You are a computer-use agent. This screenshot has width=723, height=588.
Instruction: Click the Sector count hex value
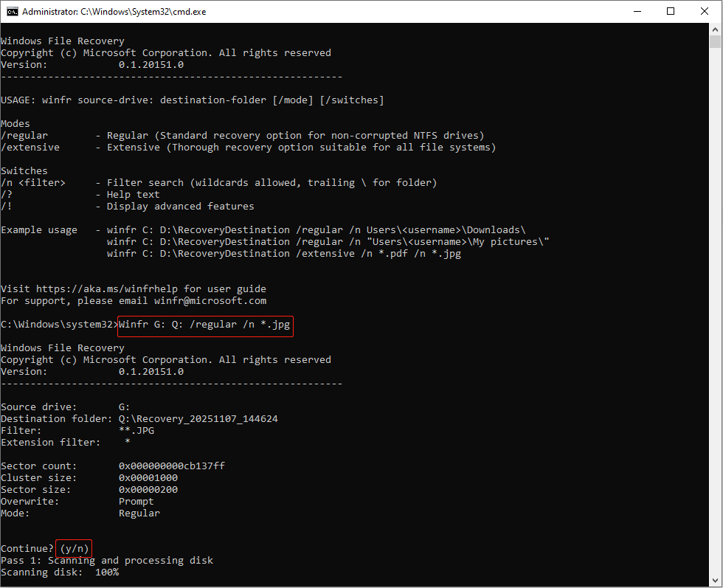click(x=171, y=466)
